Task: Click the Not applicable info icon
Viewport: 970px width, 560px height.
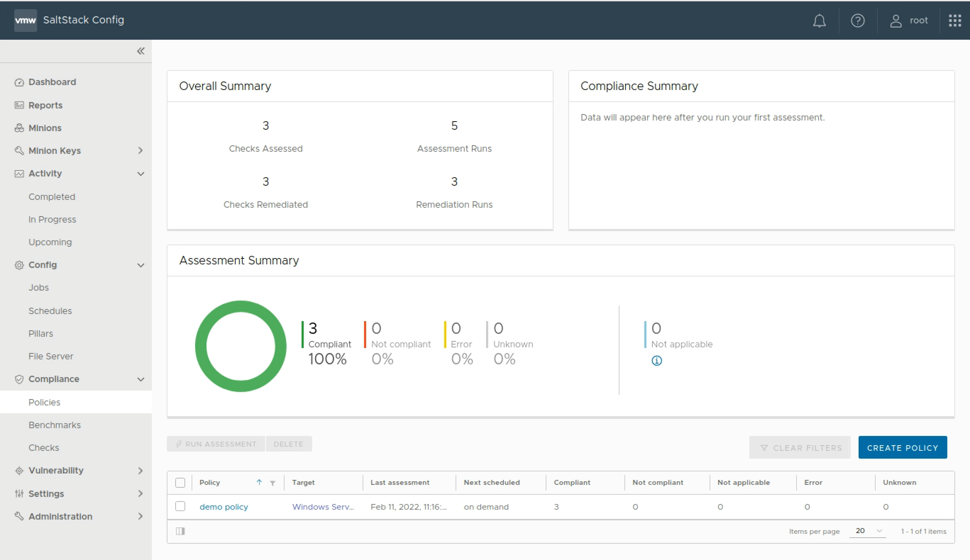Action: 657,360
